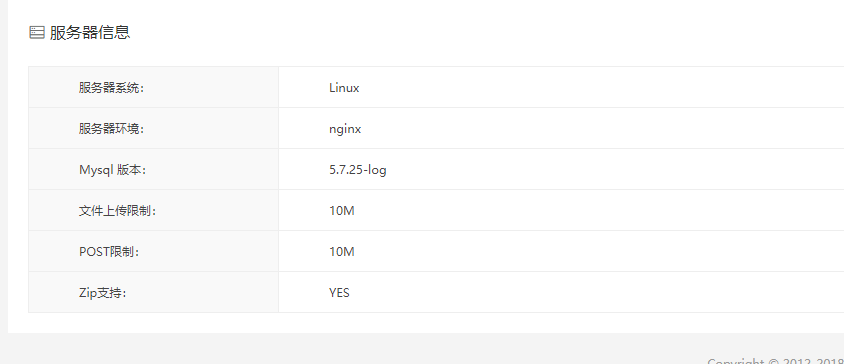This screenshot has height=364, width=844.
Task: Select the 服务器系统 label cell
Action: (153, 87)
